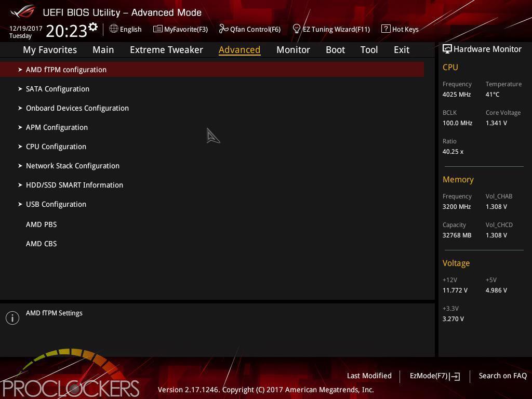Click the AMD fTPM Settings help text
Image resolution: width=532 pixels, height=399 pixels.
click(54, 313)
